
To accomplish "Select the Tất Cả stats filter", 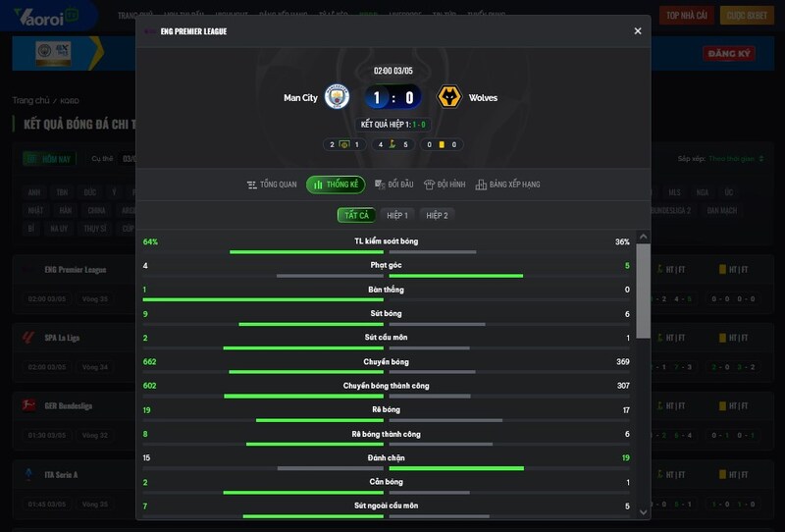I will click(x=356, y=215).
